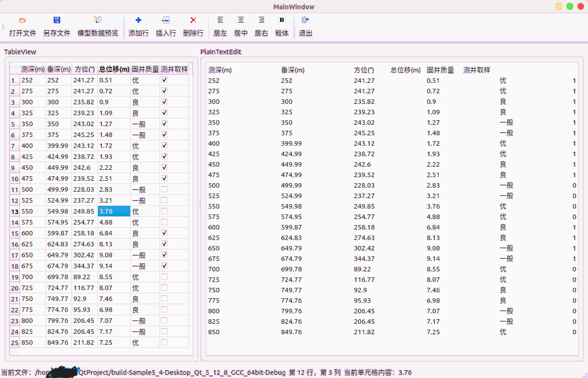Uncheck 测井取样 checkbox in row 1
588x378 pixels.
coord(164,80)
